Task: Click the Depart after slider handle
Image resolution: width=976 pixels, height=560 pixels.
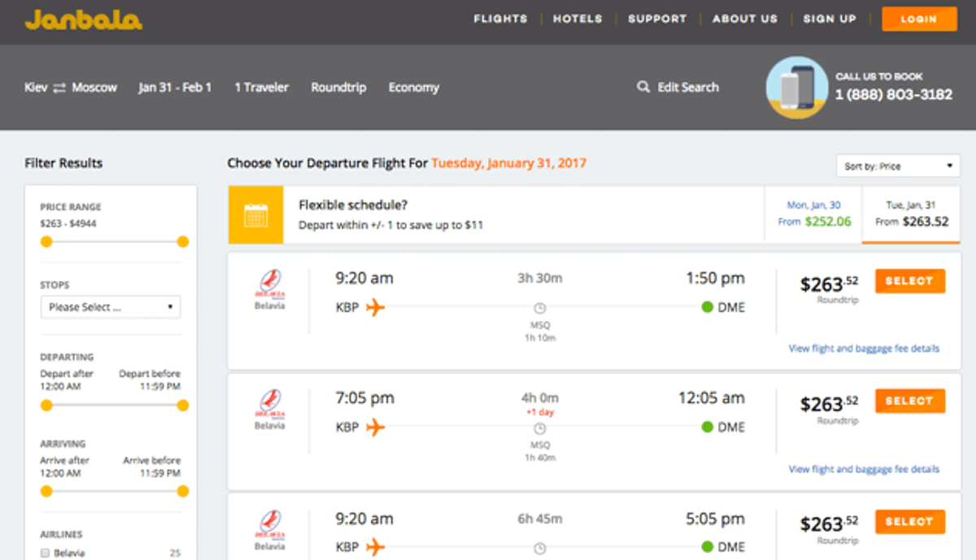Action: point(46,405)
